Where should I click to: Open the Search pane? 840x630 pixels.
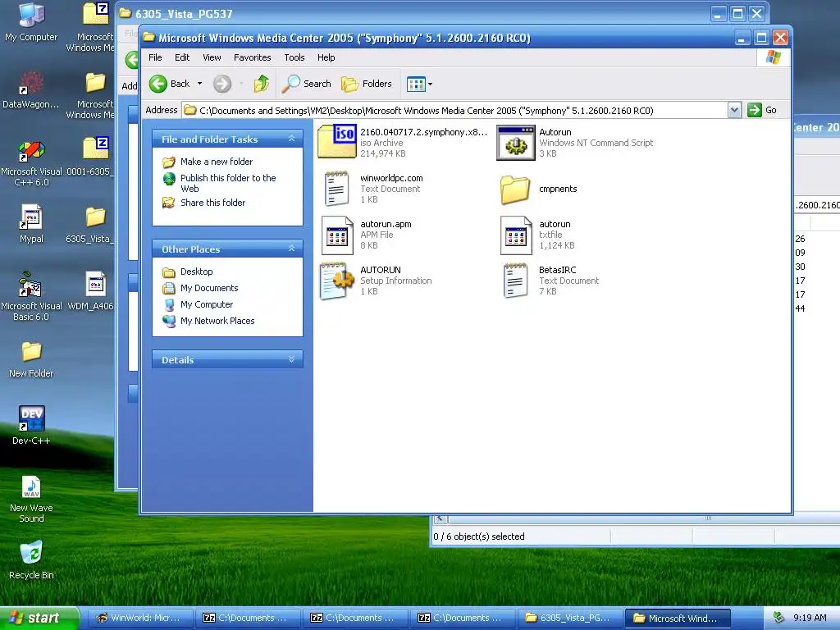click(x=307, y=84)
